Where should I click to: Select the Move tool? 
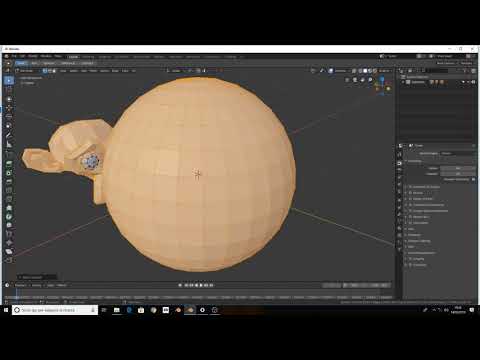pyautogui.click(x=9, y=99)
